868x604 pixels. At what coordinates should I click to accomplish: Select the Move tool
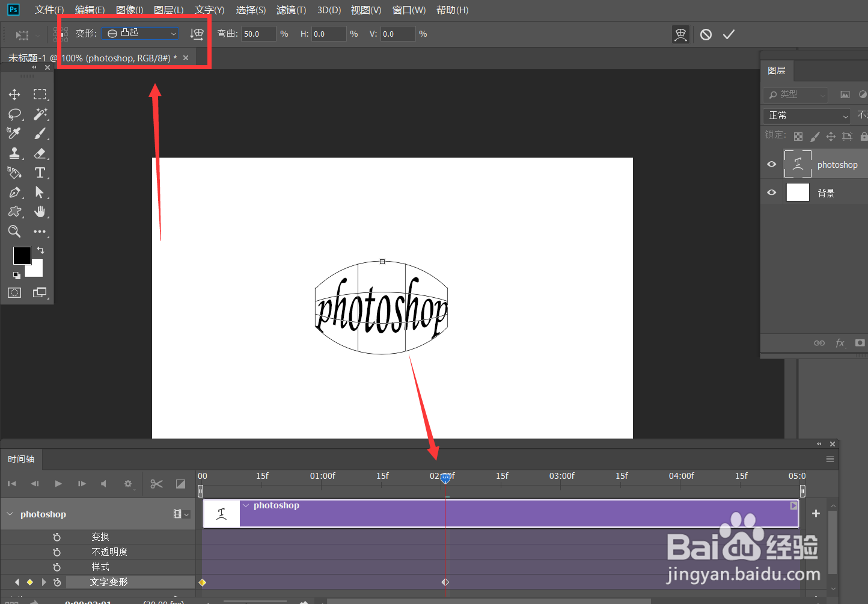[x=14, y=94]
